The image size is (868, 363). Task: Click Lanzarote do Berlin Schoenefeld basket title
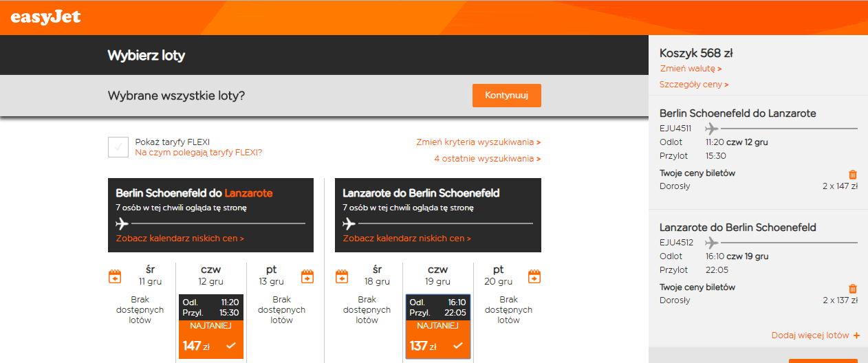(x=738, y=228)
